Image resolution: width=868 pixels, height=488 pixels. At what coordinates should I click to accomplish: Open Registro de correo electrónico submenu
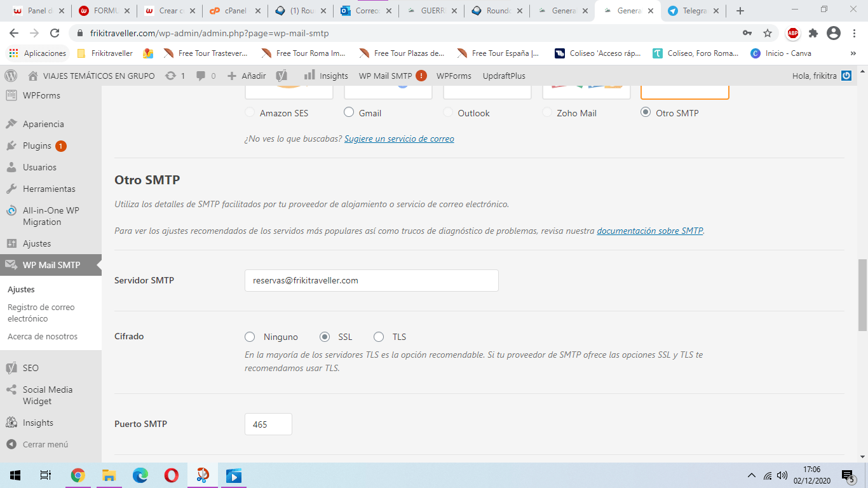41,313
